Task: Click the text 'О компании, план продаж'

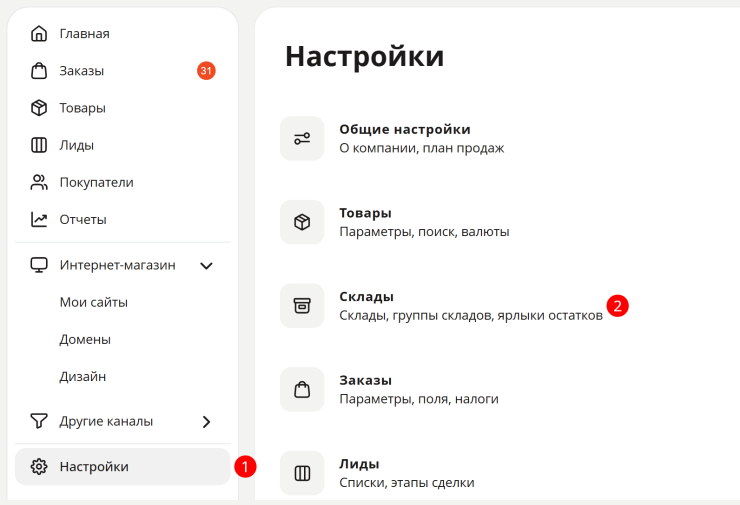Action: (x=422, y=148)
